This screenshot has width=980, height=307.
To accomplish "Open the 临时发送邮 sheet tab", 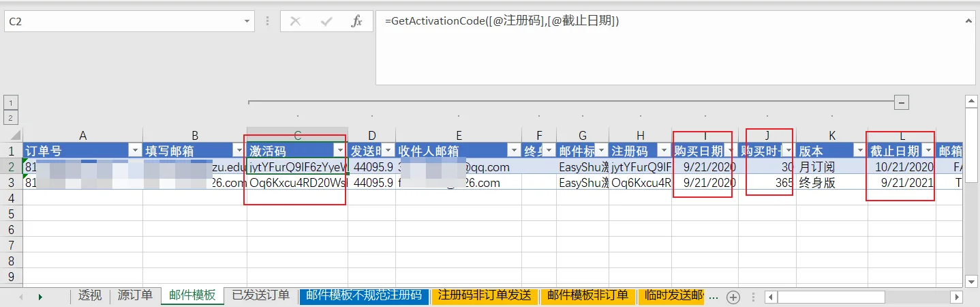I will [673, 295].
